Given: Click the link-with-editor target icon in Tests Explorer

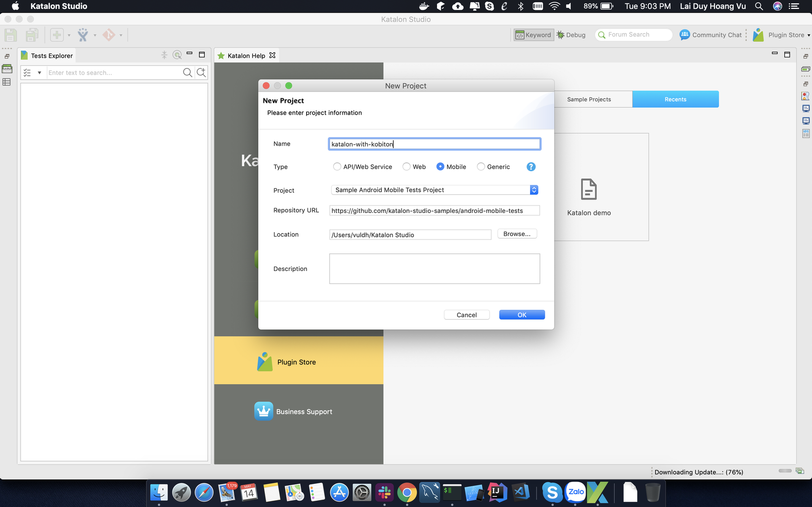Looking at the screenshot, I should (x=177, y=55).
